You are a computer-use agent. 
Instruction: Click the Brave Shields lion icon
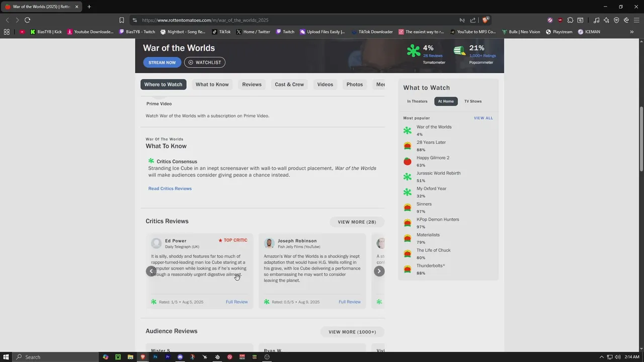coord(485,20)
